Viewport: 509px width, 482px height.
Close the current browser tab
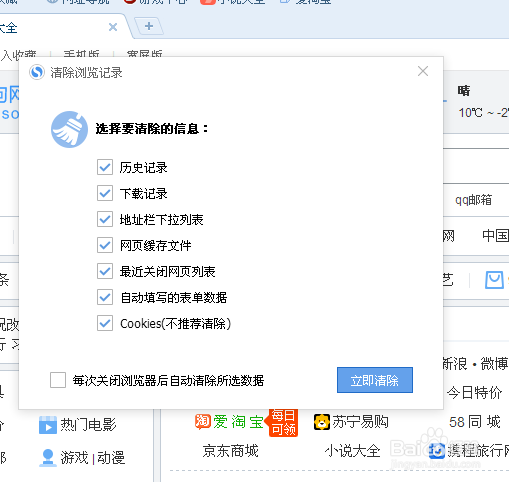[x=113, y=27]
